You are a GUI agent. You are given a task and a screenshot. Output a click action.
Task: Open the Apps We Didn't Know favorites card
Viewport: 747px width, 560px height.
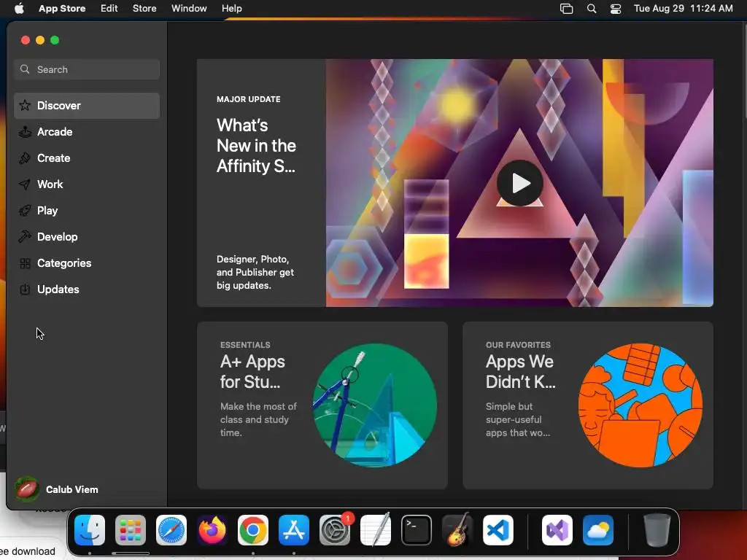pos(587,405)
